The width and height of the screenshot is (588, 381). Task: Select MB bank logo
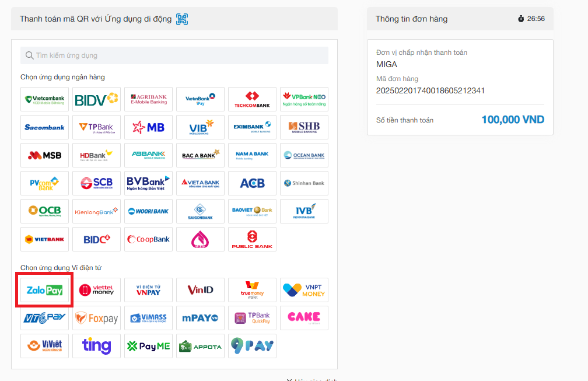(148, 127)
